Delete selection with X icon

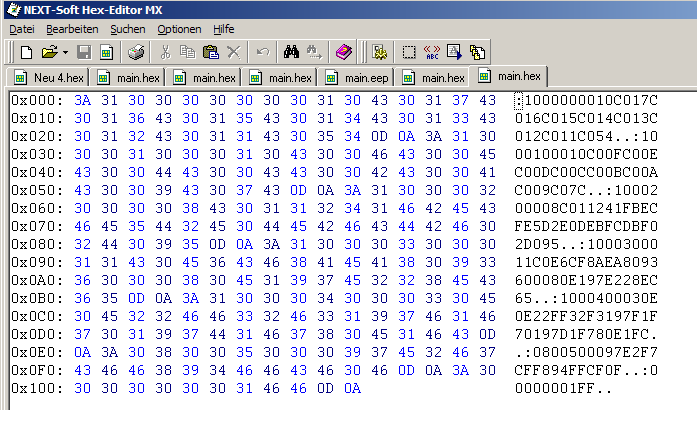tap(234, 52)
